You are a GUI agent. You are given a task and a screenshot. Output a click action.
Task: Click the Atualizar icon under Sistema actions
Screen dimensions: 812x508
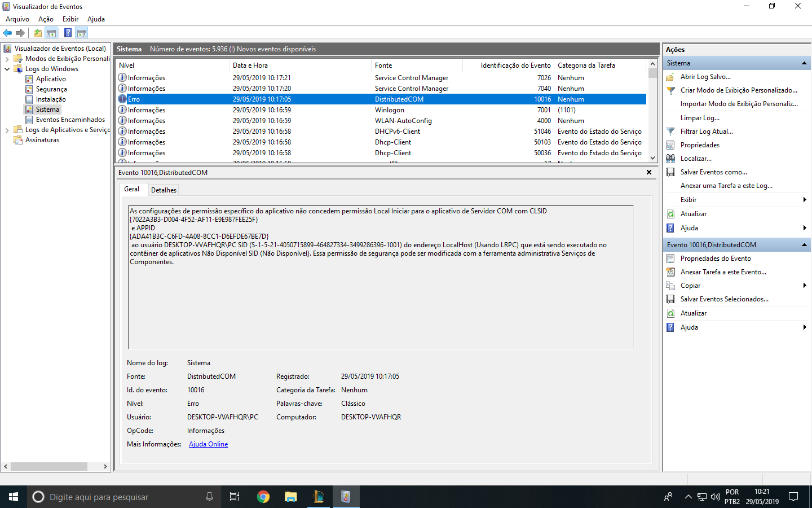point(670,214)
